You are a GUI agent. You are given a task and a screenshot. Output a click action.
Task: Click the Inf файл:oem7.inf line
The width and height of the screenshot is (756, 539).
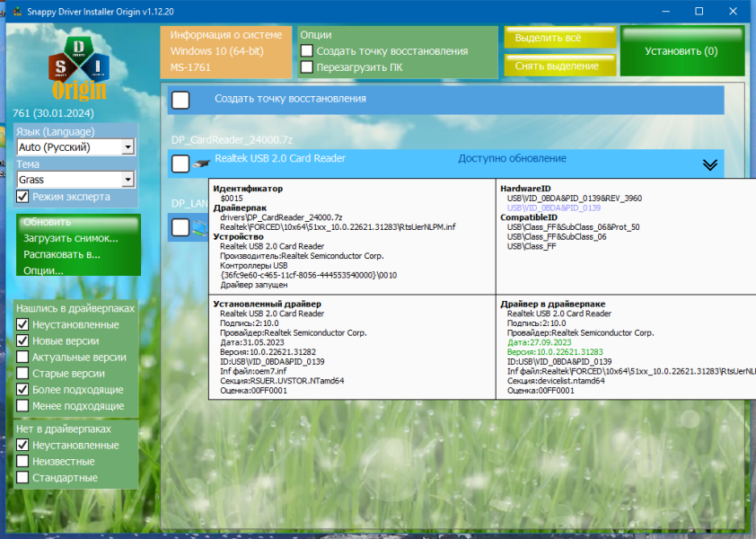pyautogui.click(x=253, y=371)
